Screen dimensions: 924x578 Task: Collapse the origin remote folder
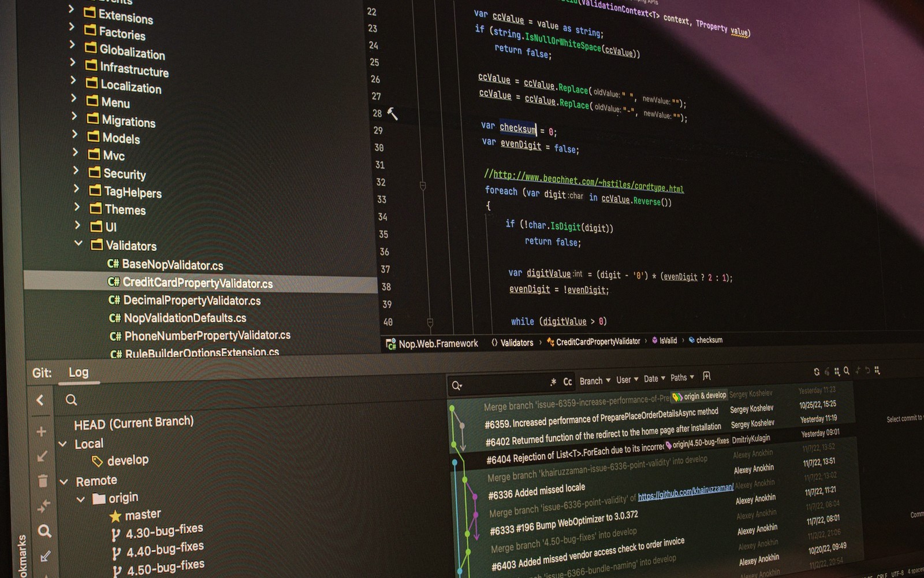click(81, 499)
